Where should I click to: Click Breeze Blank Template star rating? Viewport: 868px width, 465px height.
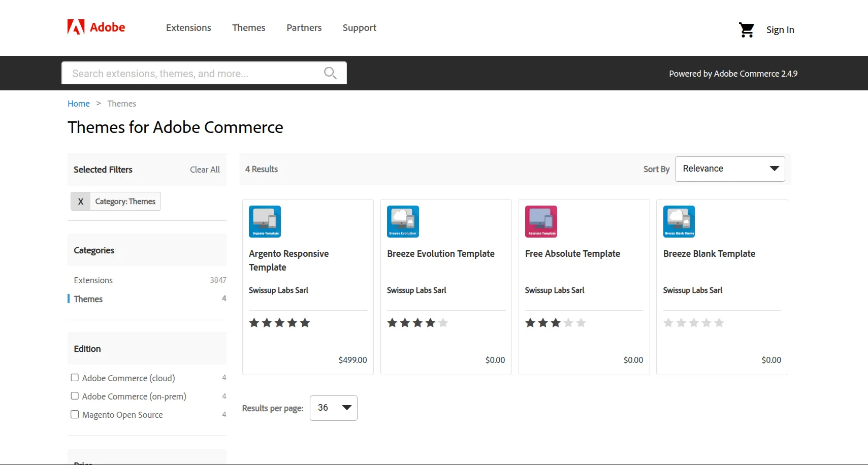coord(694,323)
